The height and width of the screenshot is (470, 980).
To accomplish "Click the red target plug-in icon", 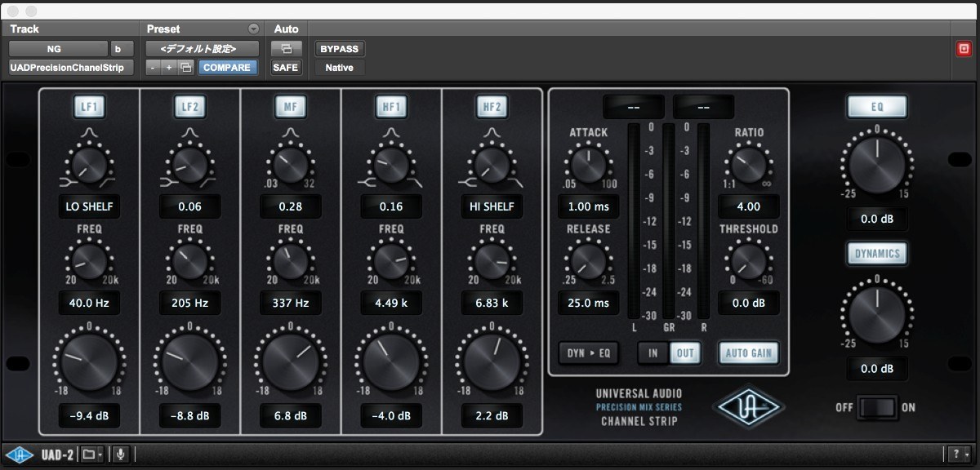I will click(x=964, y=49).
